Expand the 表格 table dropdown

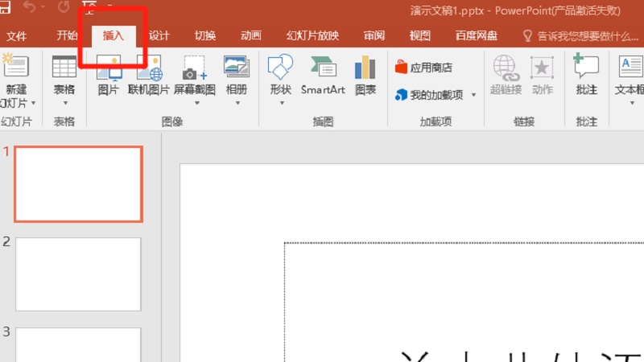click(x=64, y=102)
